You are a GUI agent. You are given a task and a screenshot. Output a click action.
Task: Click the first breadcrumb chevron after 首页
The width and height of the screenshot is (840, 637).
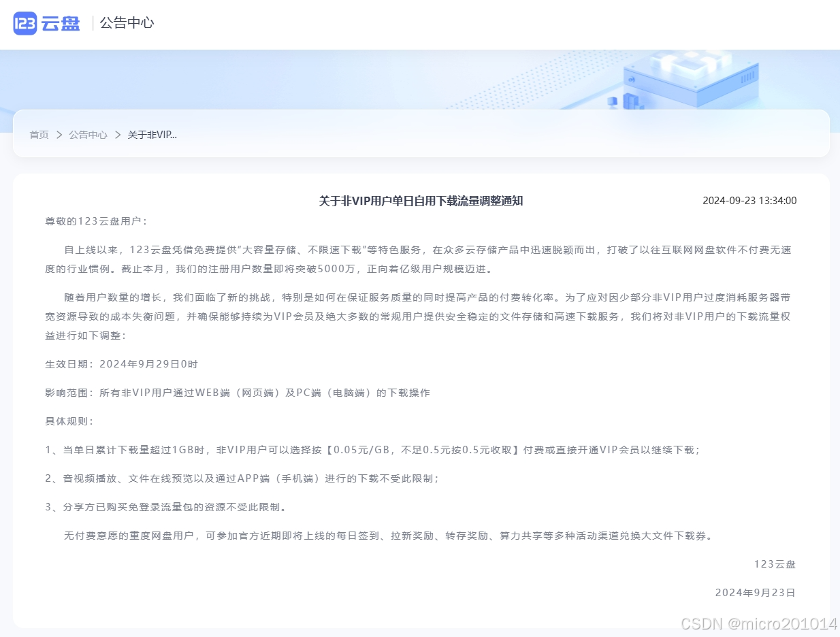pyautogui.click(x=59, y=135)
